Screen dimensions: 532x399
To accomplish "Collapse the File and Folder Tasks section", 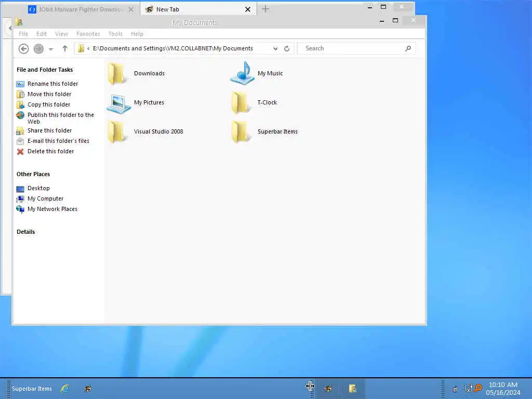I will (x=45, y=70).
